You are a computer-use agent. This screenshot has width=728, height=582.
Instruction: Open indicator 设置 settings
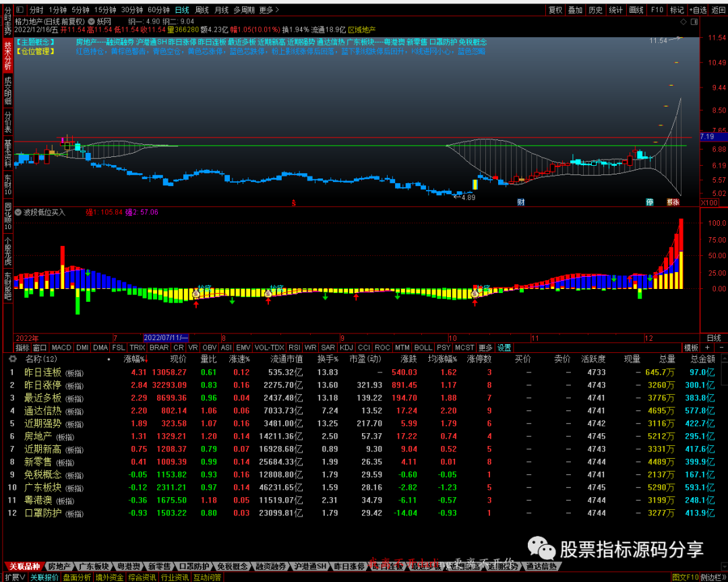504,348
